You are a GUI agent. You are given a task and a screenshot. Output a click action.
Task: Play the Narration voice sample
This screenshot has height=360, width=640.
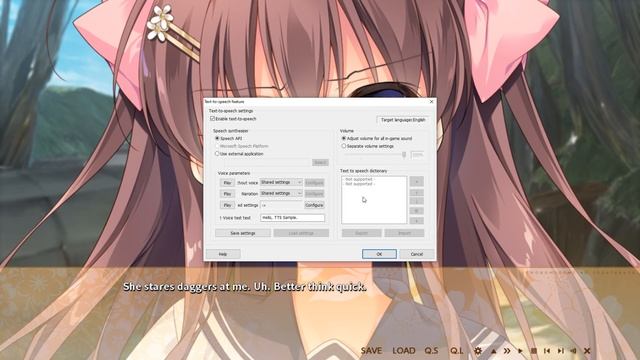[x=227, y=194]
